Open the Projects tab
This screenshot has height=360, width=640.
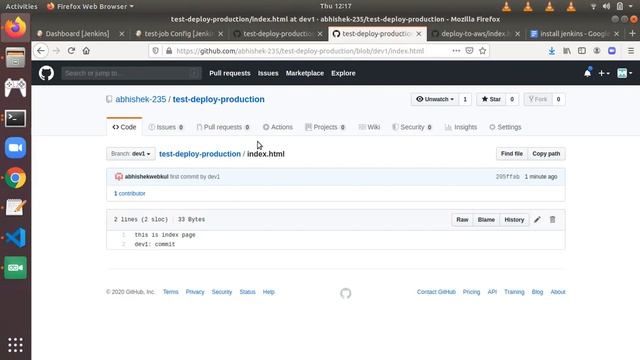click(325, 127)
